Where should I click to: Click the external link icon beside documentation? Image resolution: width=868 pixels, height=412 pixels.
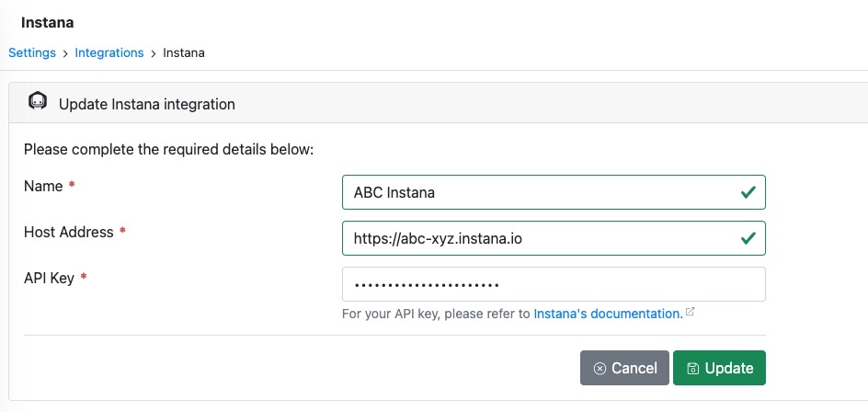pyautogui.click(x=690, y=312)
